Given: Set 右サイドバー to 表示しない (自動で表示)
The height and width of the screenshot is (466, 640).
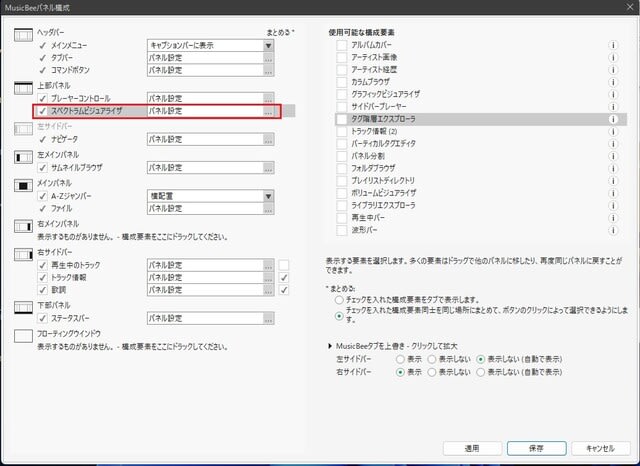Looking at the screenshot, I should pyautogui.click(x=481, y=372).
